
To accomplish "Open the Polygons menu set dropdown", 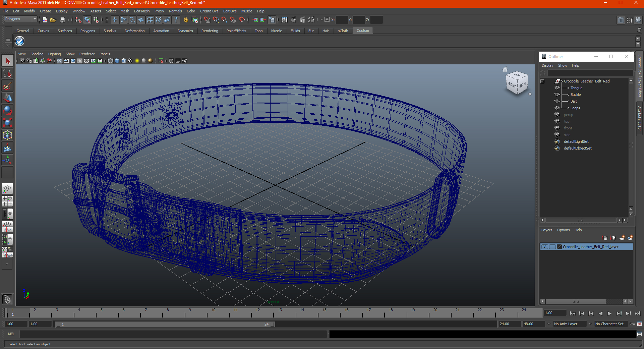I will [x=20, y=19].
